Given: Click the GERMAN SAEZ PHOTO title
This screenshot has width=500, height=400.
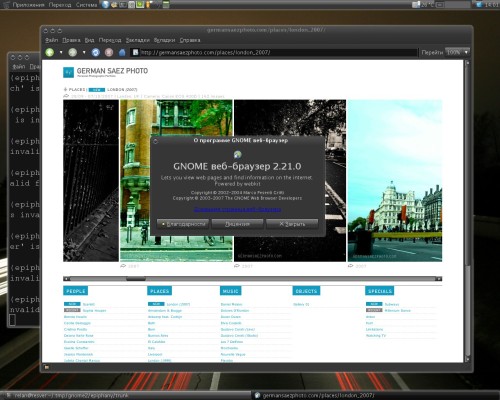Looking at the screenshot, I should tap(112, 71).
